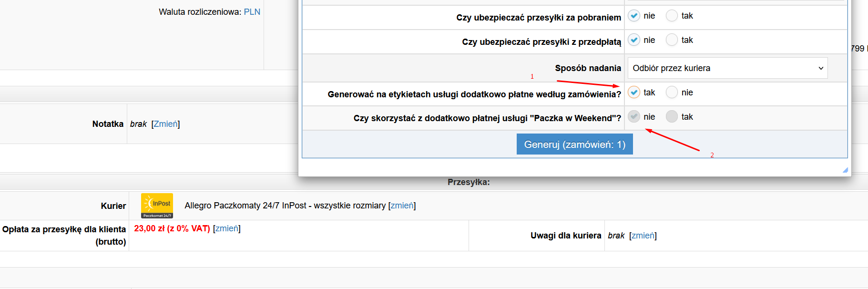Viewport: 868px width, 289px height.
Task: Click the 'Przesyłka:' section header
Action: tap(469, 182)
